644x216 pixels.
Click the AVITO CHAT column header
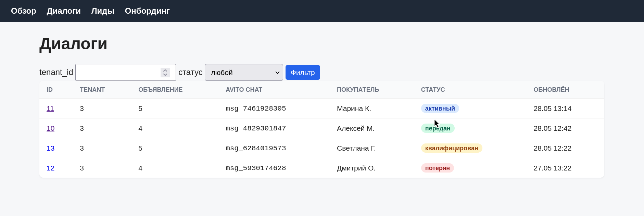(x=244, y=90)
